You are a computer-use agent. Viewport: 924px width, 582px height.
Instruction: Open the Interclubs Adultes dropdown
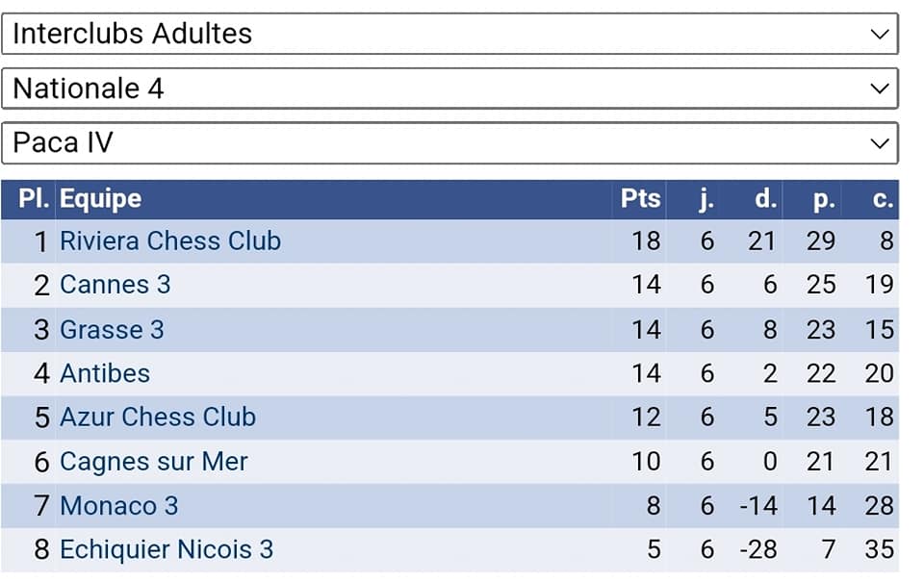click(x=449, y=34)
